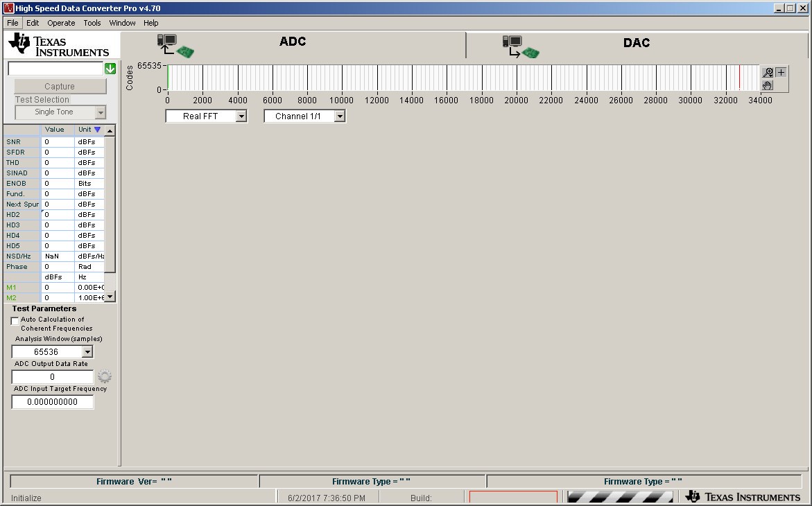
Task: Click the M1 marker row label
Action: [x=22, y=288]
